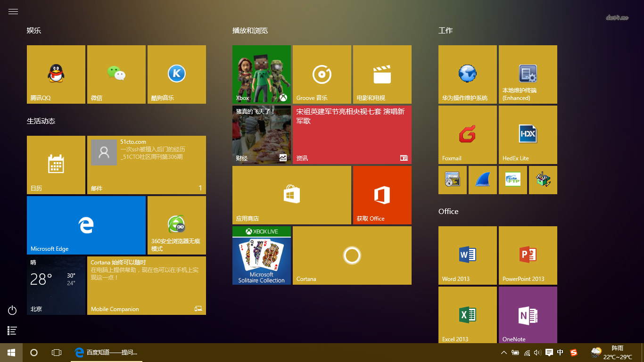
Task: Open the Beijing weather tile
Action: pos(56,286)
